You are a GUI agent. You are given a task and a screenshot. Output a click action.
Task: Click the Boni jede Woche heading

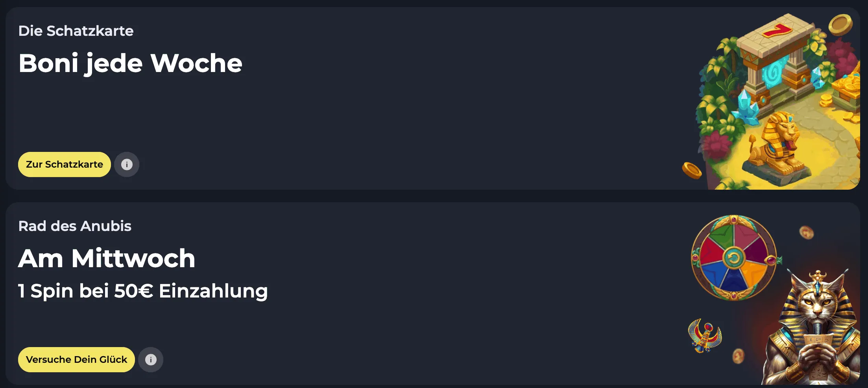(130, 63)
